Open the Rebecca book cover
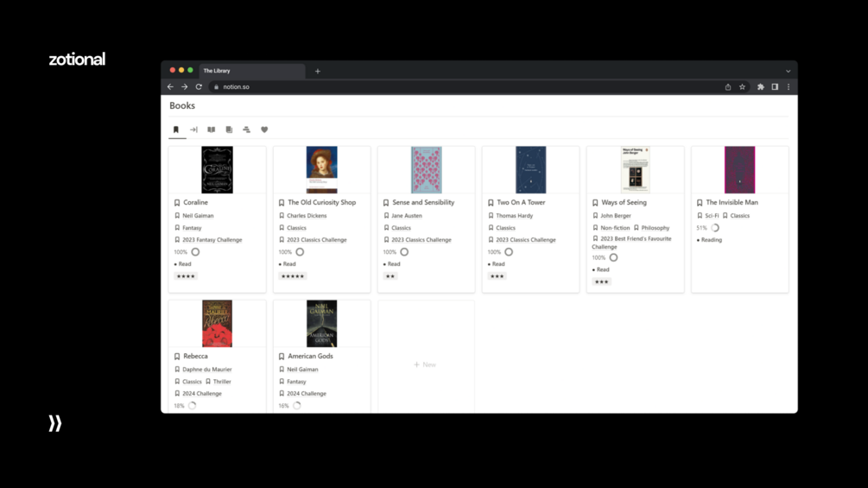 (217, 324)
